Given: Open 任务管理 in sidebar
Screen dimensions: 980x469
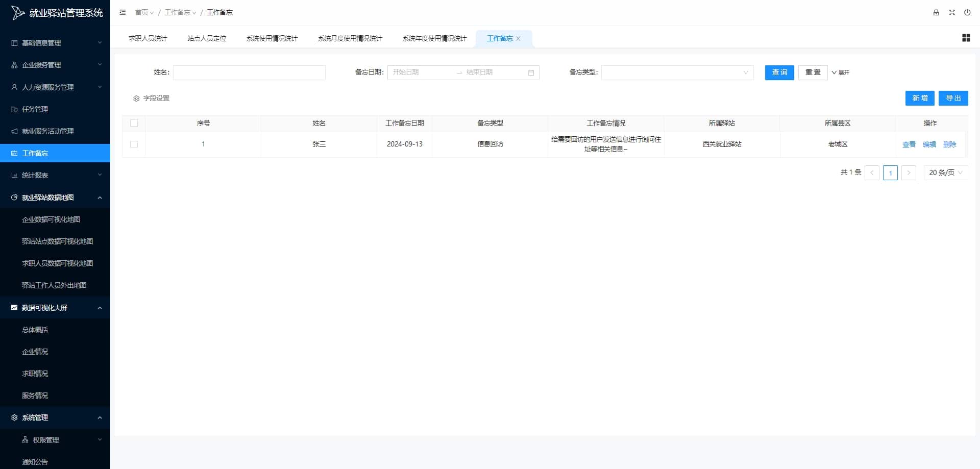Looking at the screenshot, I should 55,109.
